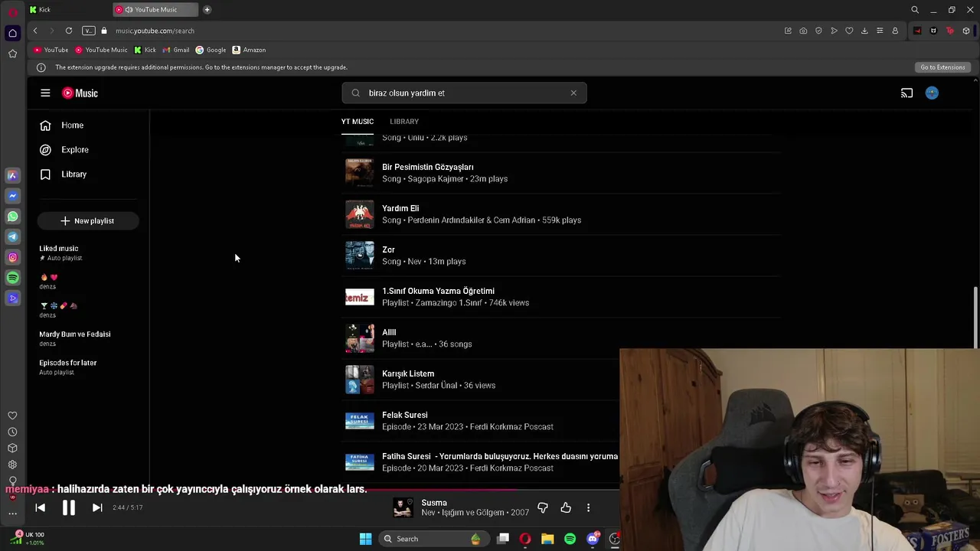Open the Windows Start menu
The width and height of the screenshot is (980, 551).
click(365, 539)
